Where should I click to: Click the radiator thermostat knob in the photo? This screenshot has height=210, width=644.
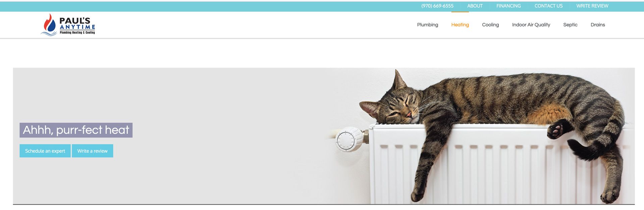[349, 139]
